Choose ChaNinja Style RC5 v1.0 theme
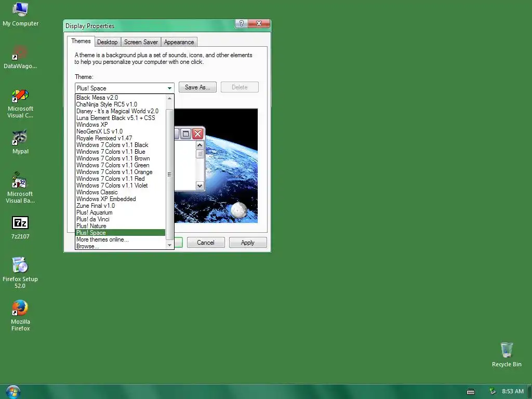532x399 pixels. [x=120, y=104]
